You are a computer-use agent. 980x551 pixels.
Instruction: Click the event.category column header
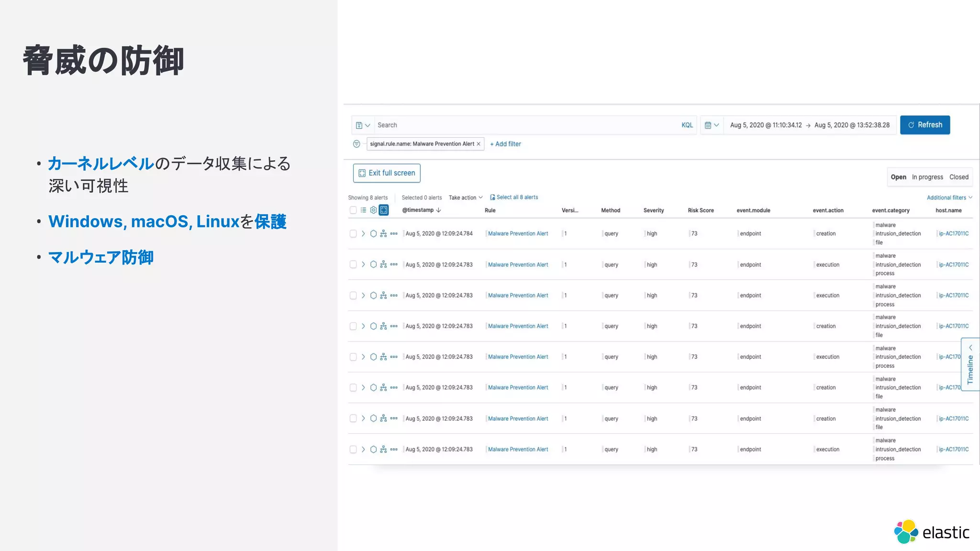click(x=891, y=210)
